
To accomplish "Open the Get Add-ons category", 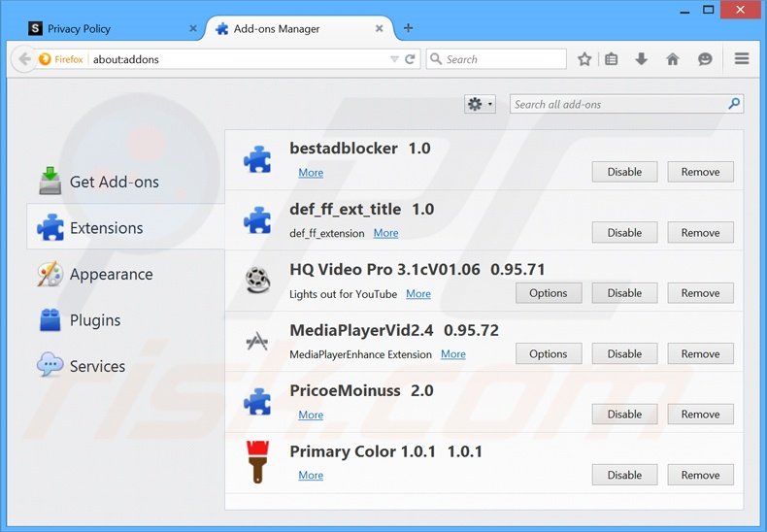I will point(125,182).
